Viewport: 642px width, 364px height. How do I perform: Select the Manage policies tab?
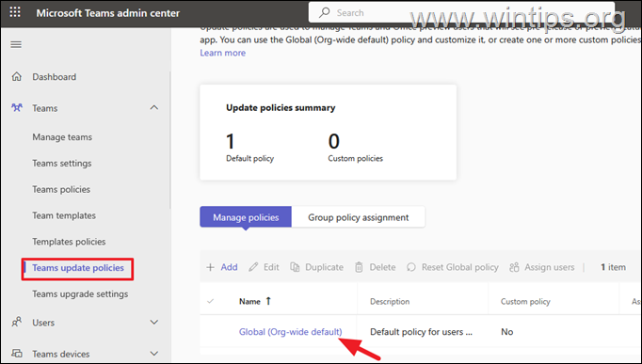coord(246,217)
